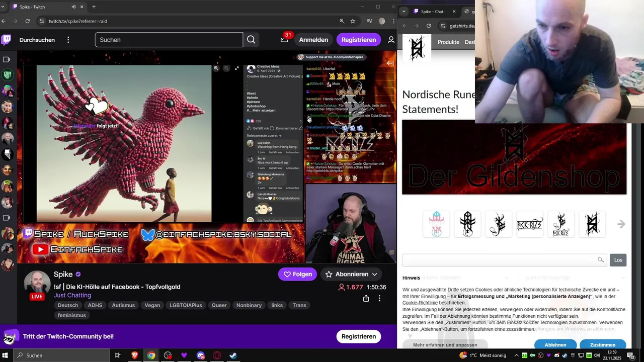Click the Los search button
644x362 pixels.
pyautogui.click(x=618, y=260)
